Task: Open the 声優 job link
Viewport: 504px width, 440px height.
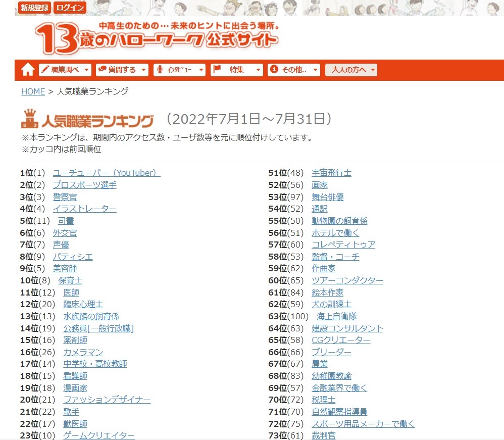Action: [x=61, y=245]
